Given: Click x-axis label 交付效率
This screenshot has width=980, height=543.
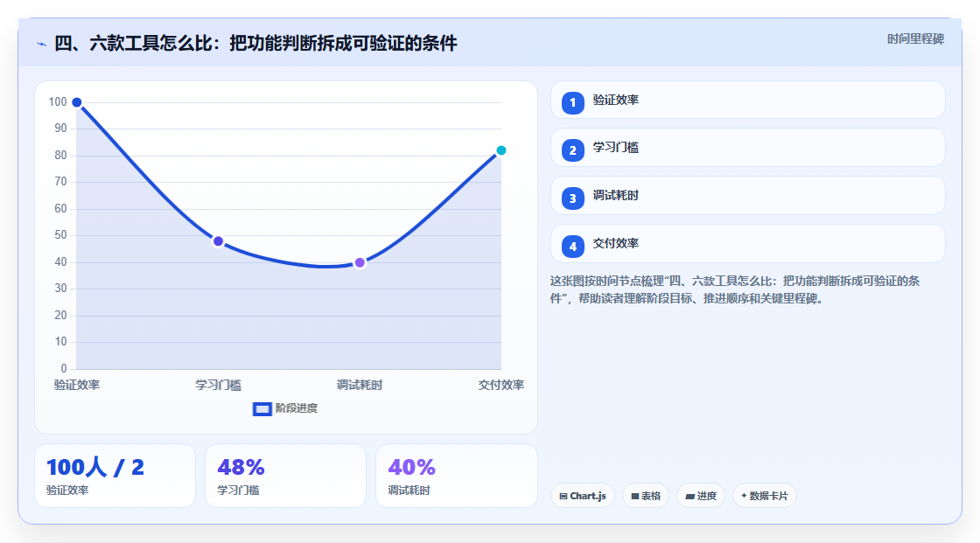Looking at the screenshot, I should pyautogui.click(x=501, y=385).
